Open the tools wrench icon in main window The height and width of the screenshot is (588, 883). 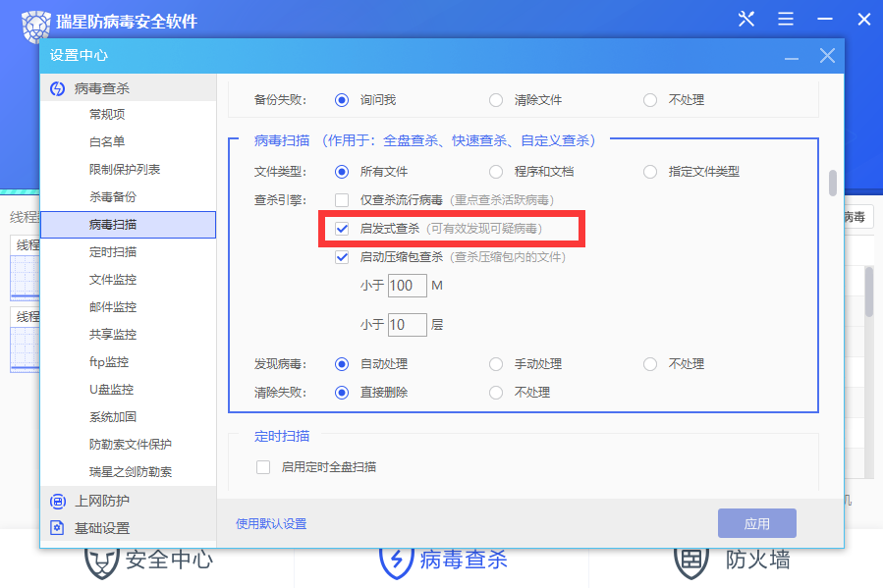coord(746,19)
